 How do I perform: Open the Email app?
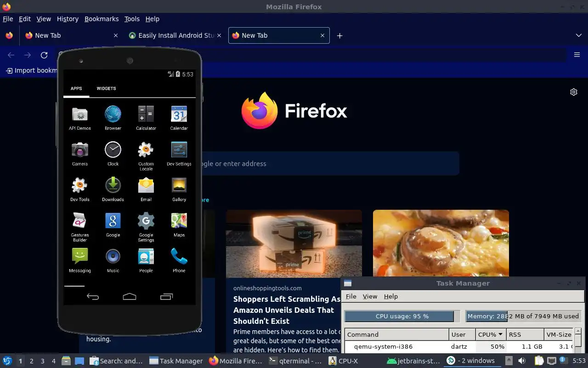(x=146, y=189)
